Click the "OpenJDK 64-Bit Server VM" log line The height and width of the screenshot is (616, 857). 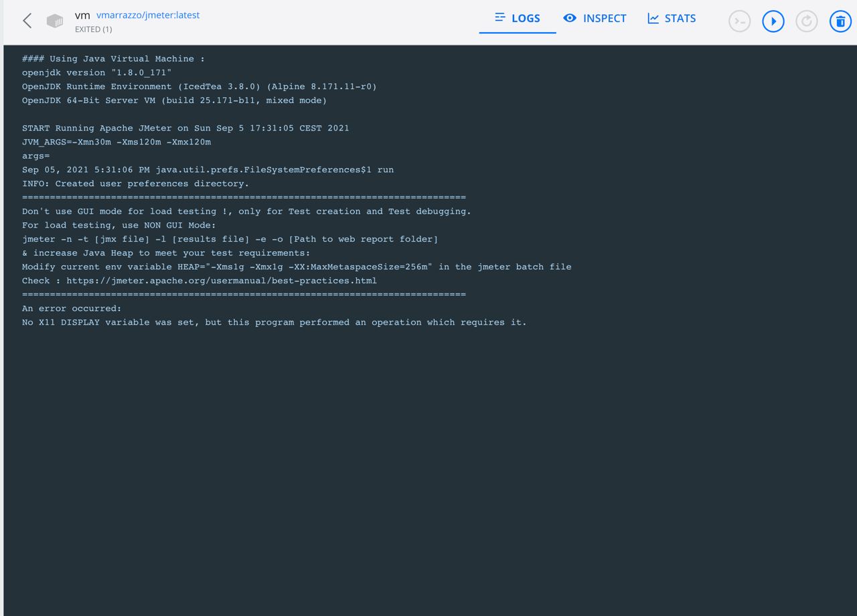pyautogui.click(x=175, y=100)
